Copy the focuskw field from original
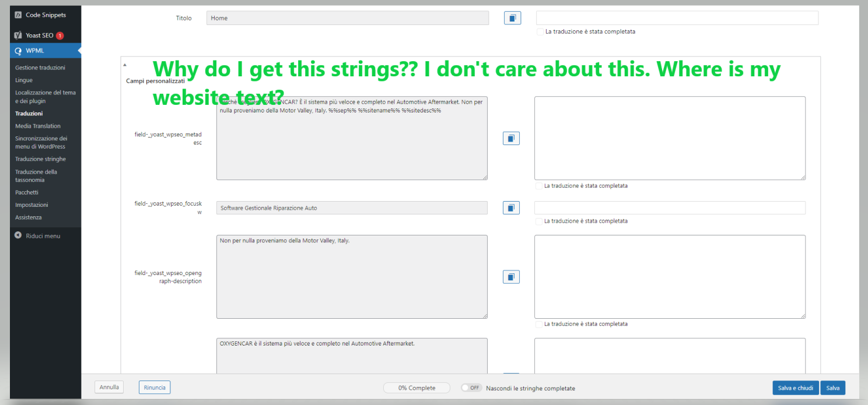 (x=511, y=207)
